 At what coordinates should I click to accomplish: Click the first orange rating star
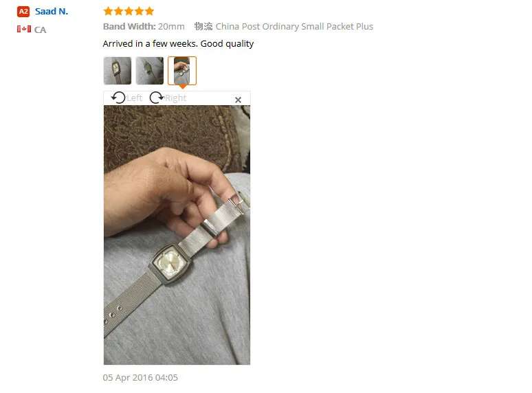(108, 11)
